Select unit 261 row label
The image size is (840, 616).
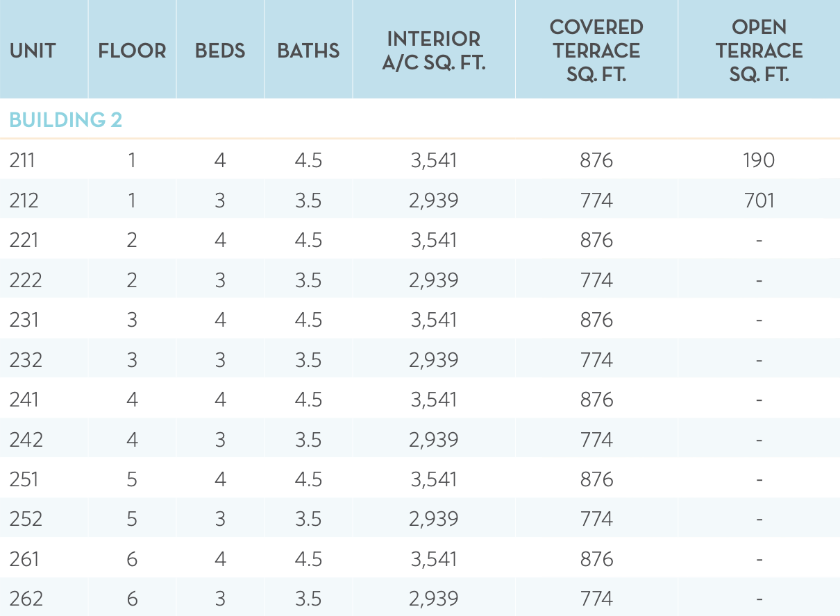tap(24, 558)
